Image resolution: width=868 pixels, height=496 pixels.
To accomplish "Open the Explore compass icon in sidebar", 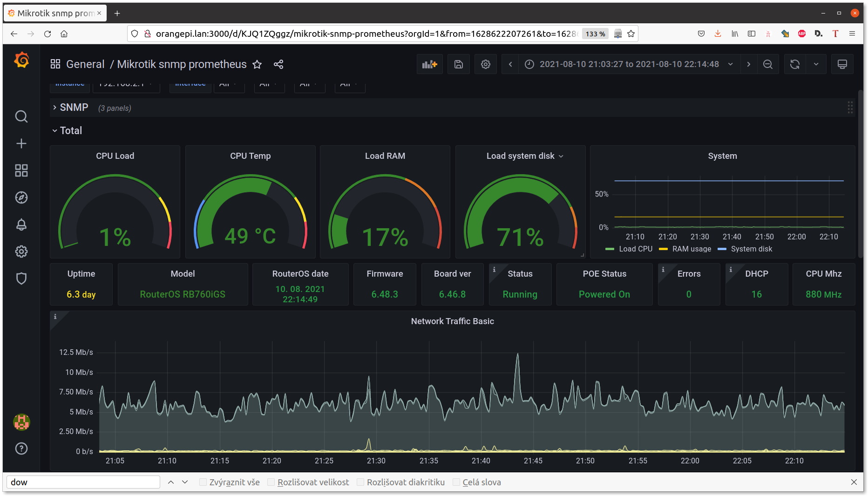I will pyautogui.click(x=21, y=197).
